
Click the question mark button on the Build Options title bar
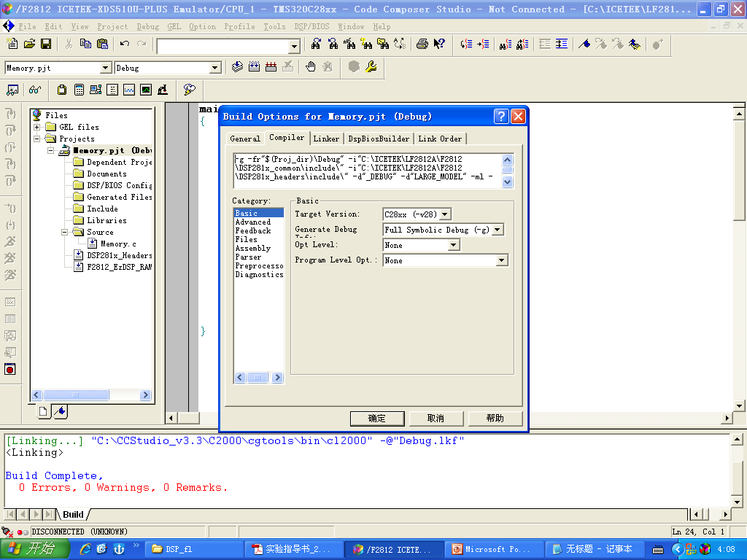click(x=501, y=116)
